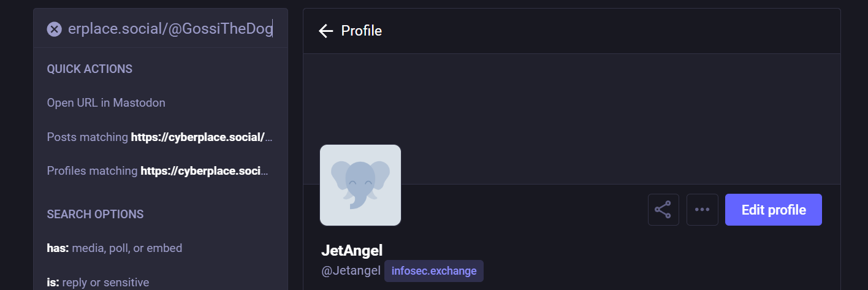Open the share profile icon
The height and width of the screenshot is (290, 868).
(x=663, y=210)
